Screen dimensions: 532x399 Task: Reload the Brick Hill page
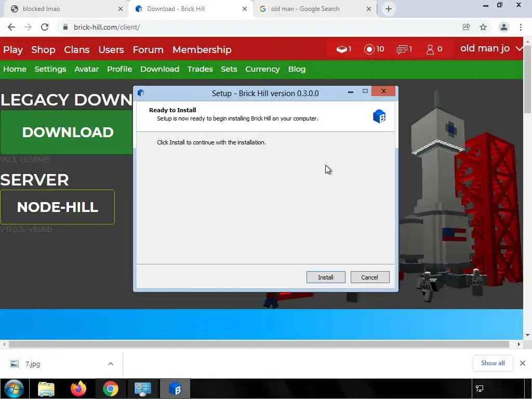(x=45, y=27)
